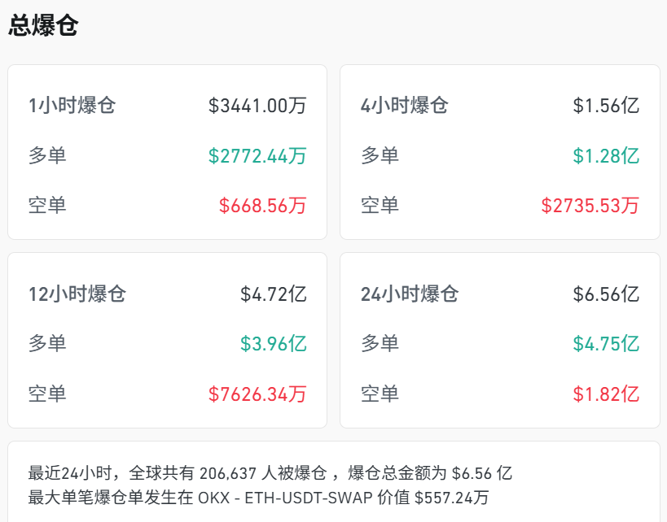This screenshot has height=522, width=667.
Task: Click the green $3.96亿 long value
Action: coord(273,344)
